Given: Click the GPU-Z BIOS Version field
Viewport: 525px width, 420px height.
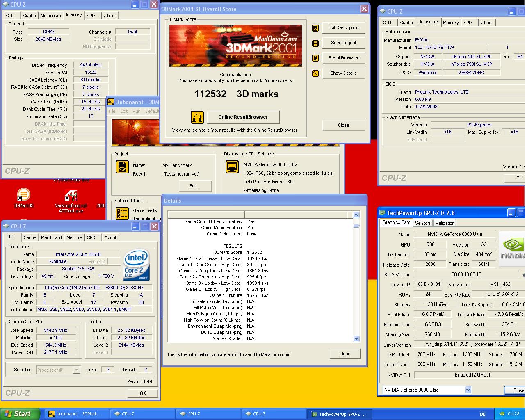Looking at the screenshot, I should (466, 275).
